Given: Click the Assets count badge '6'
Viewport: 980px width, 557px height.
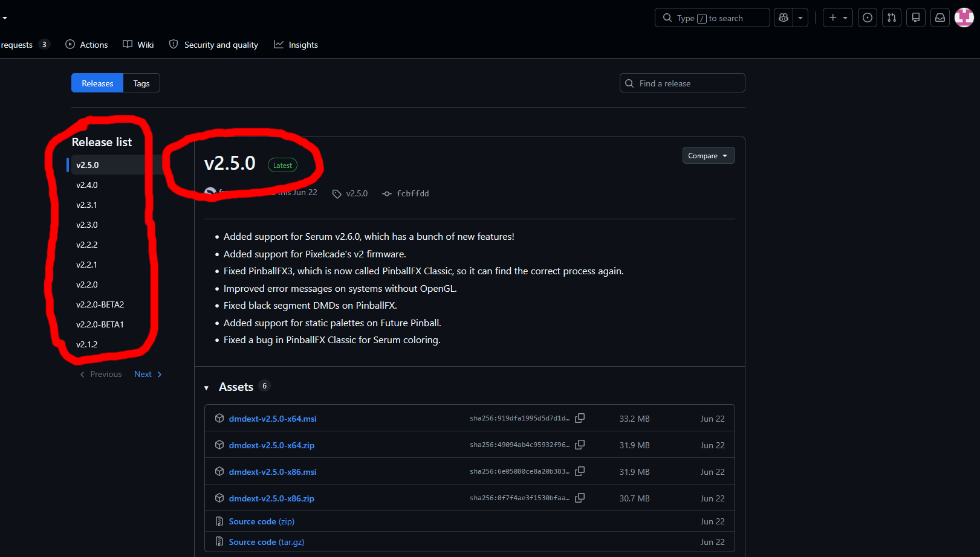Looking at the screenshot, I should [x=264, y=386].
